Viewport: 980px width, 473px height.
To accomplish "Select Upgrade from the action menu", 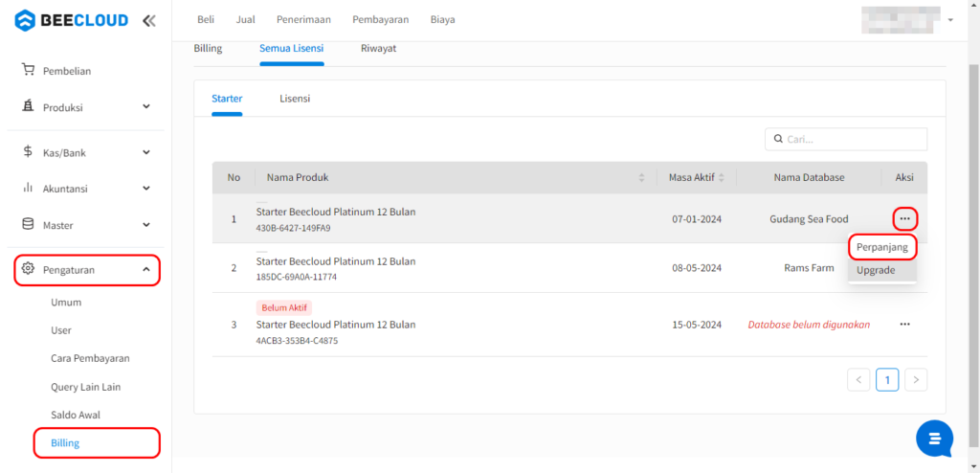I will [876, 270].
